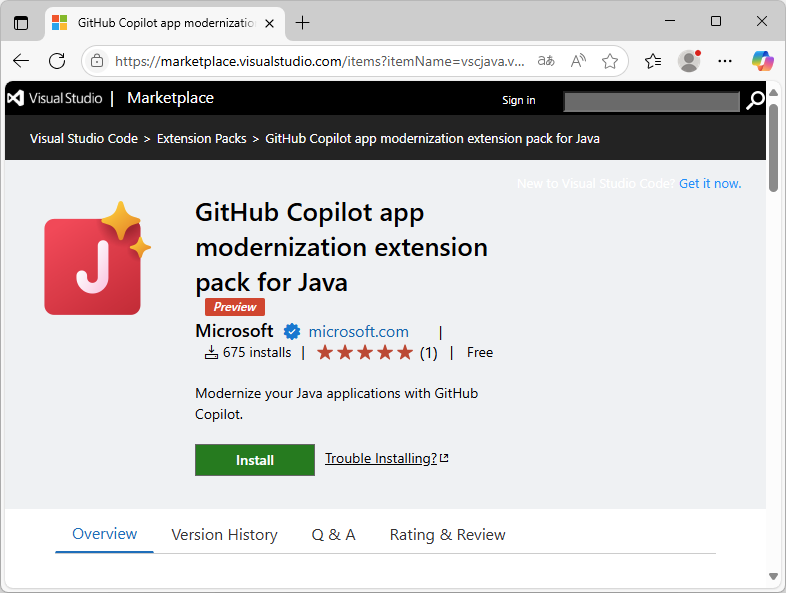Open the browser profile avatar

point(689,61)
